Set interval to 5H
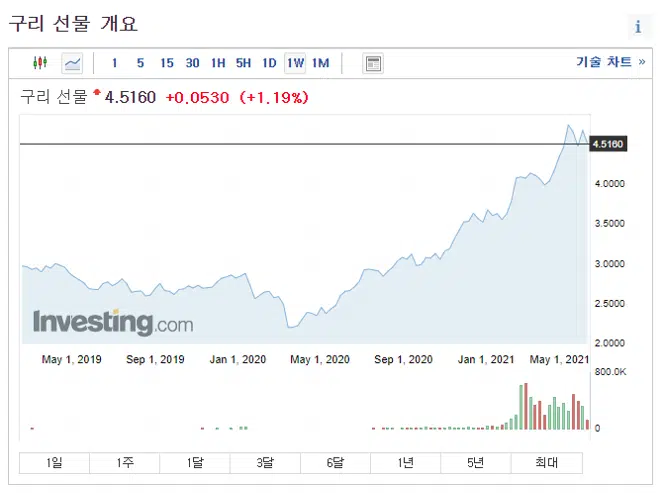 pos(243,63)
